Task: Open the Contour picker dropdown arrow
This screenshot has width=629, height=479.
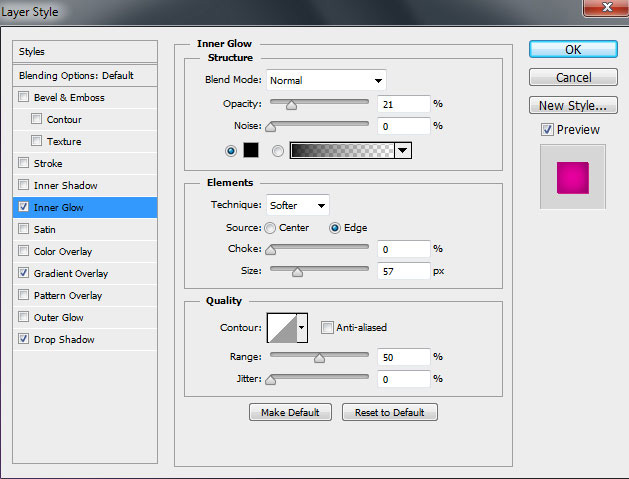Action: point(302,327)
